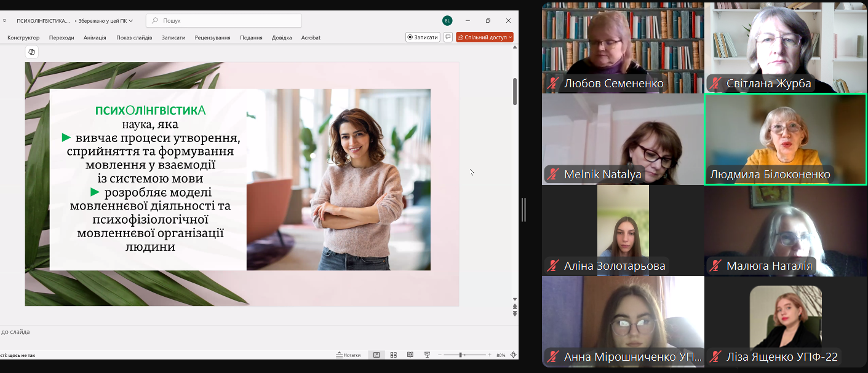This screenshot has width=868, height=373.
Task: Open the Рецензування tab
Action: click(x=212, y=37)
